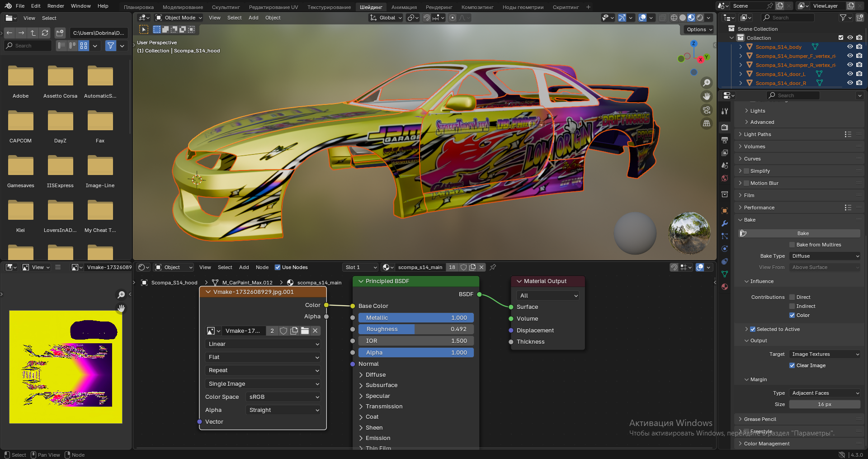Enable Simplify checkbox
The width and height of the screenshot is (868, 459).
[746, 171]
